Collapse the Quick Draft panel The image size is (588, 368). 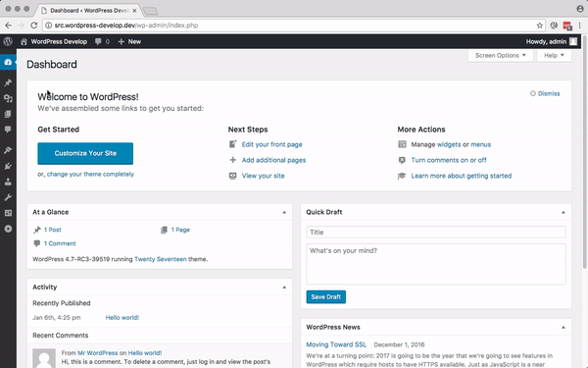563,213
